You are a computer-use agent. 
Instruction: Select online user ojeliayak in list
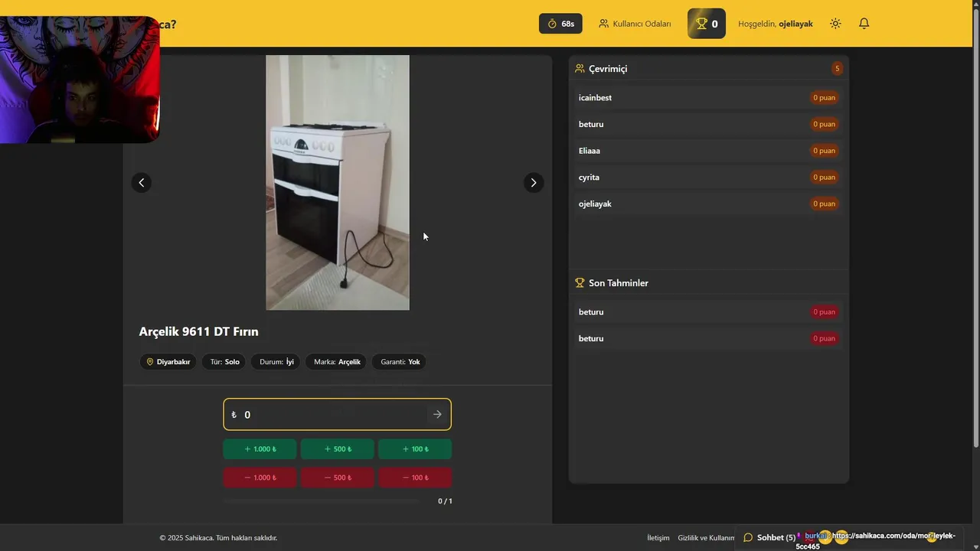(708, 204)
